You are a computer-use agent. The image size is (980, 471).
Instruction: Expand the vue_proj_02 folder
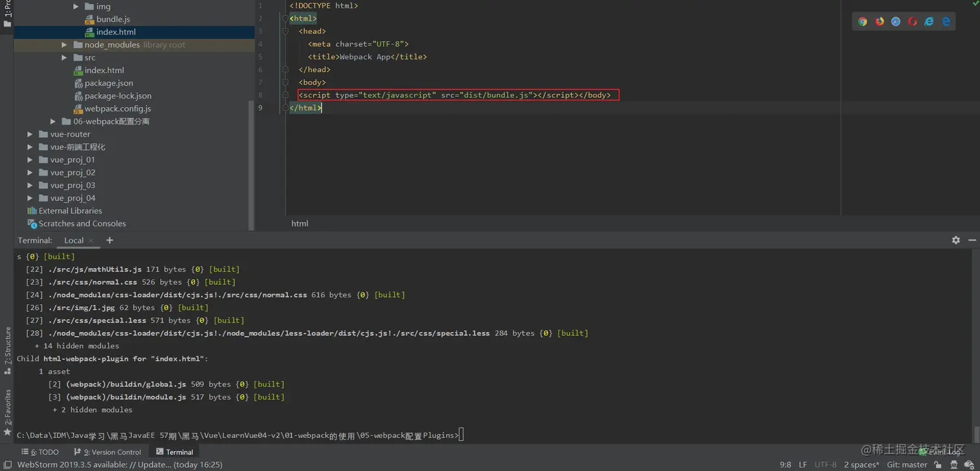30,173
